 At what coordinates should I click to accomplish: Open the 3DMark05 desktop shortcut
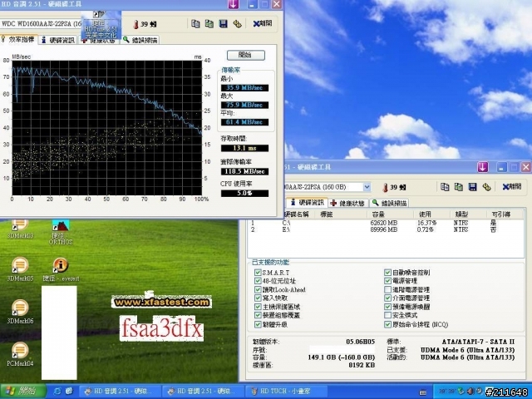tap(20, 269)
